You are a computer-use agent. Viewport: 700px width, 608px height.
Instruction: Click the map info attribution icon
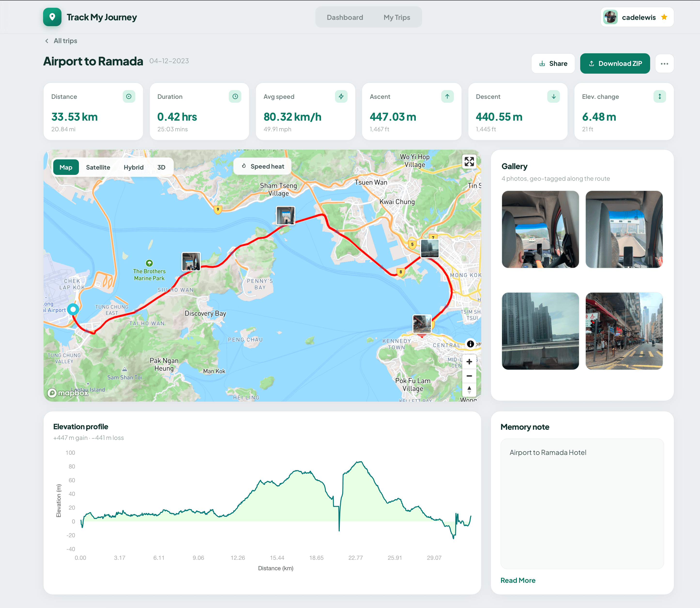[x=471, y=344]
